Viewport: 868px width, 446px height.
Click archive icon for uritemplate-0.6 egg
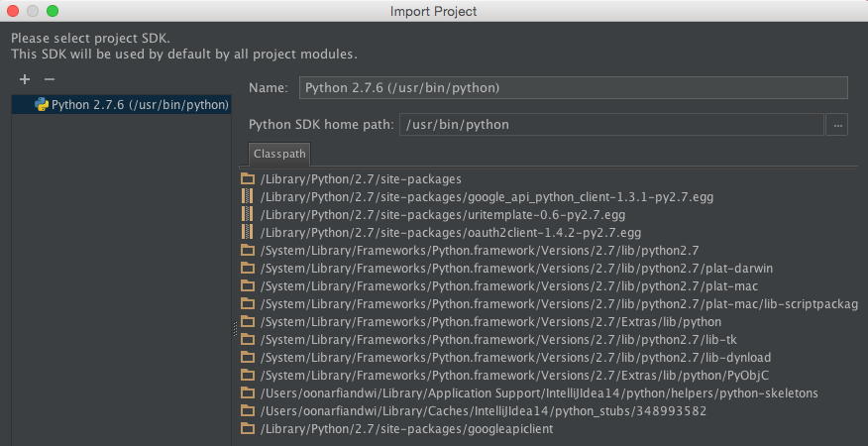[x=248, y=215]
